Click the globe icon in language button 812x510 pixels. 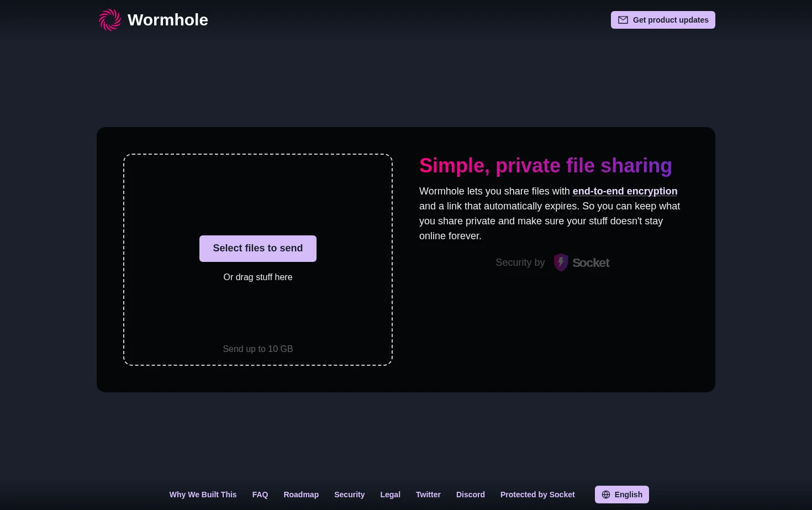pos(606,495)
